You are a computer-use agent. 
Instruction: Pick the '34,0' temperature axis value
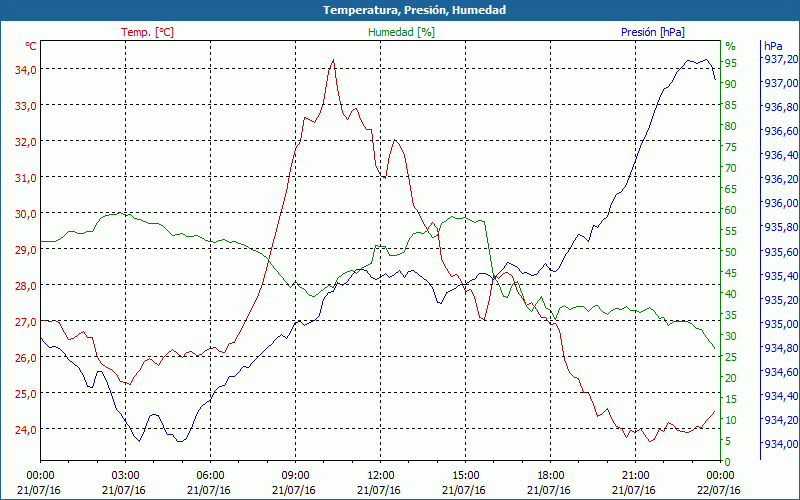pos(25,70)
